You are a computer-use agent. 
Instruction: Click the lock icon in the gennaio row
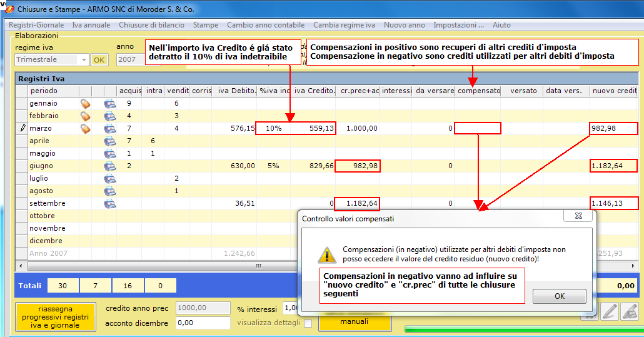[86, 103]
